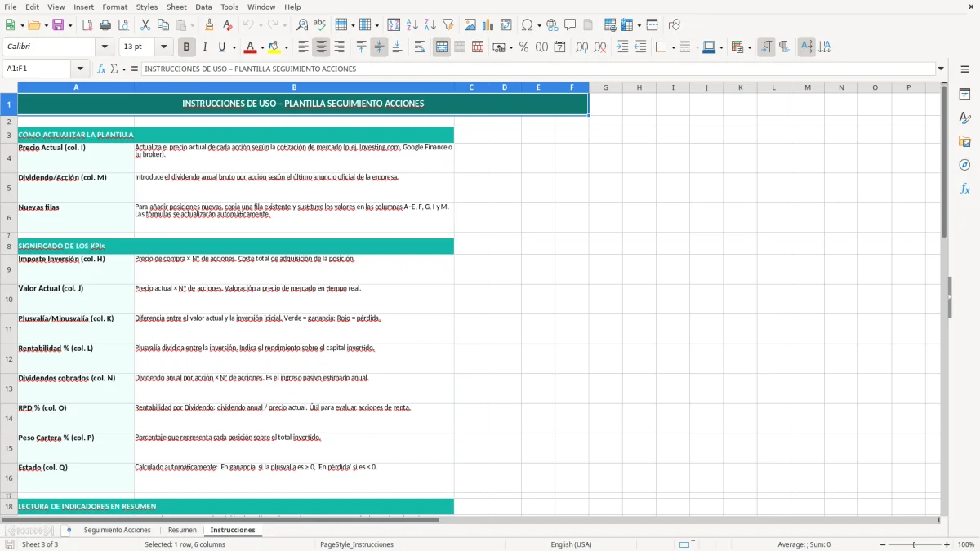980x551 pixels.
Task: Open Find & Replace
Action: pos(302,25)
